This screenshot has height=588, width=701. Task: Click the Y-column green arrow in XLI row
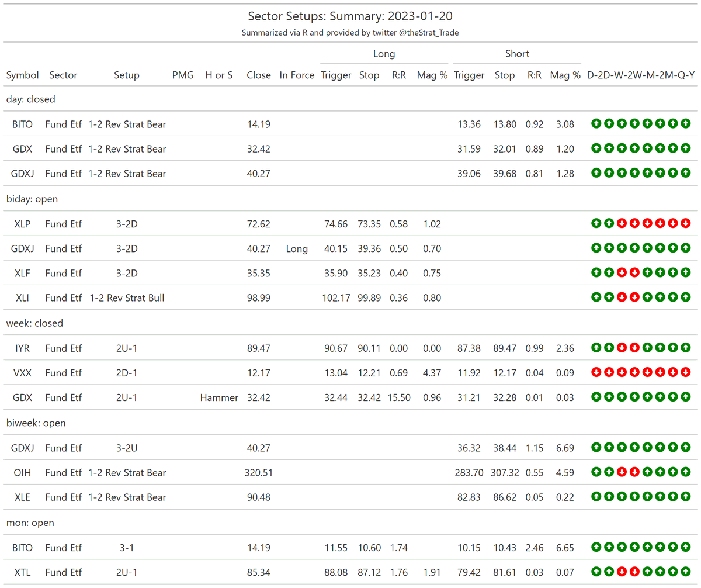tap(686, 298)
